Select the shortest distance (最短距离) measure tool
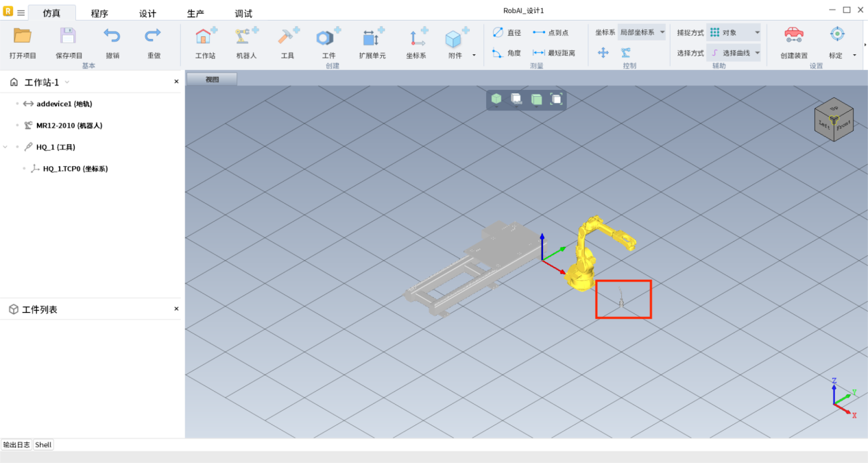868x463 pixels. (554, 53)
